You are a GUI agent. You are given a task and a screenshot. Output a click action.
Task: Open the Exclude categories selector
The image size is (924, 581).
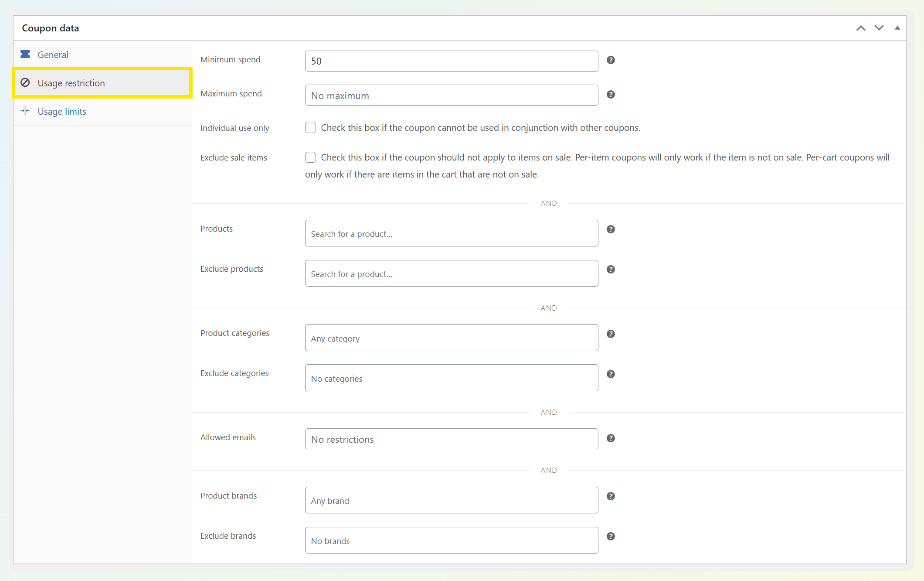(451, 378)
